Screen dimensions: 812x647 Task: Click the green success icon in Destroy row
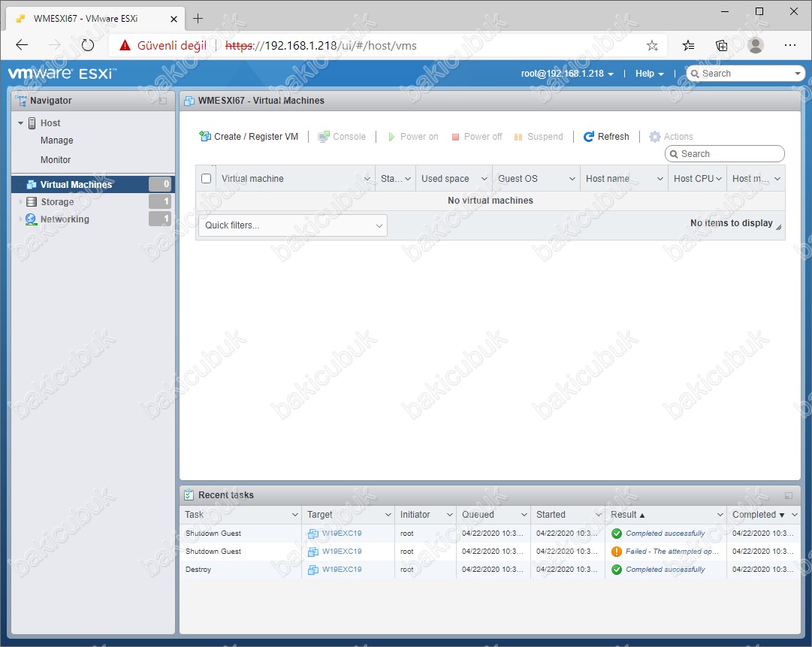(x=617, y=570)
